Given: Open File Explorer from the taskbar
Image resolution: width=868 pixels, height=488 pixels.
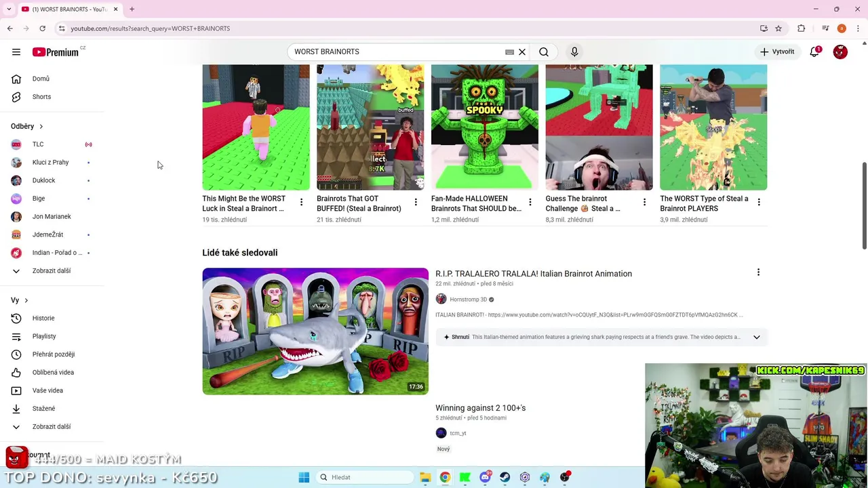Looking at the screenshot, I should pos(425,477).
